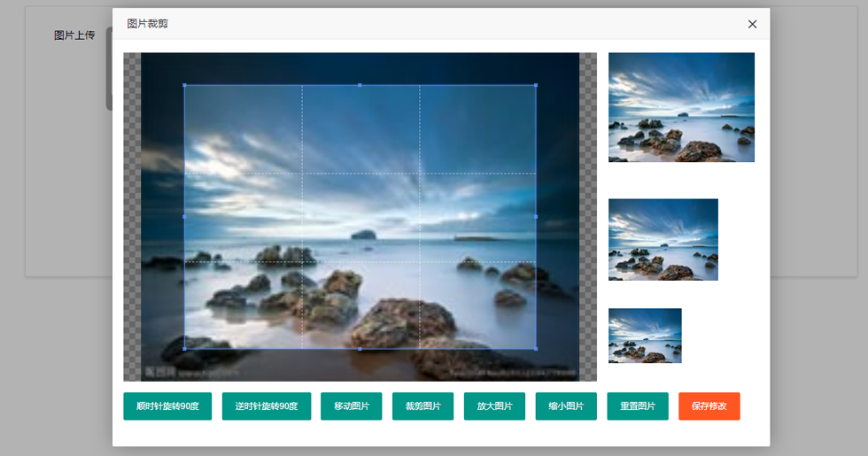868x456 pixels.
Task: Click the 顺时针旋转90度 button
Action: (167, 406)
